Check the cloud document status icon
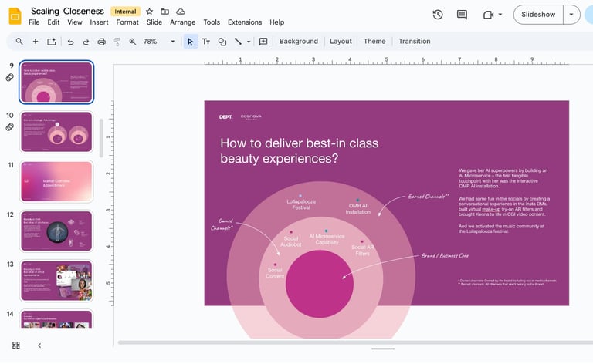Viewport: 593px width, 364px height. (x=181, y=12)
